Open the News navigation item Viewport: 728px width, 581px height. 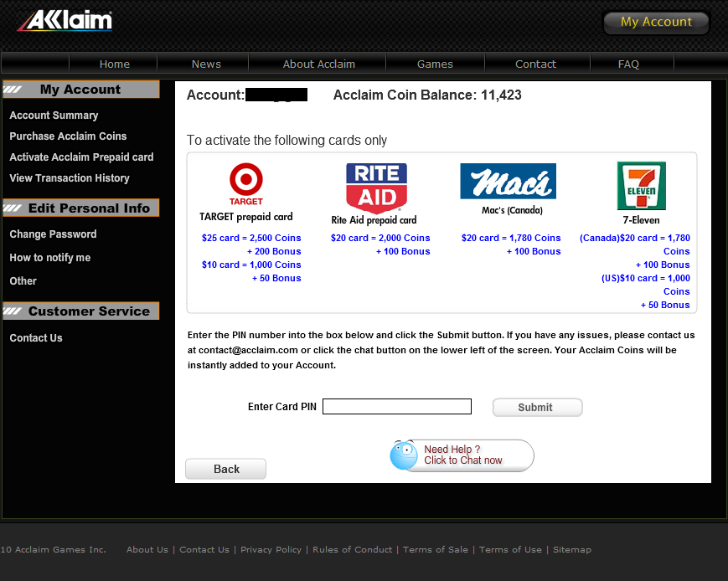click(206, 64)
